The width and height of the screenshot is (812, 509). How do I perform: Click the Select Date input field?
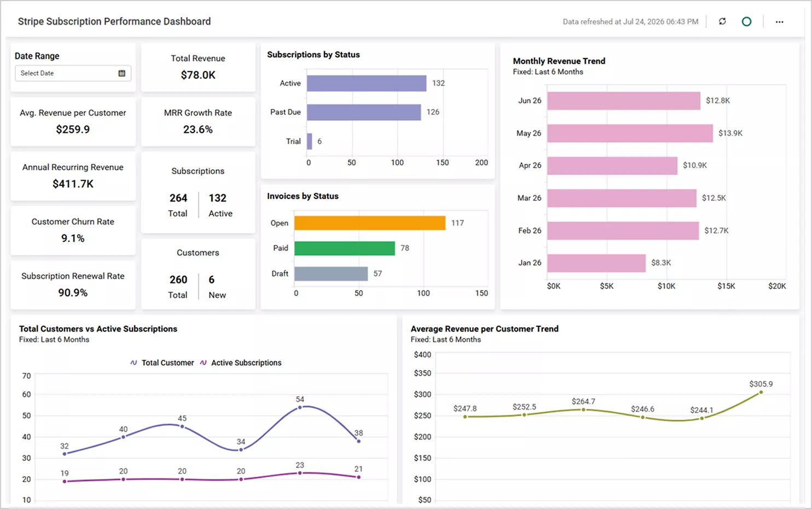[x=73, y=73]
